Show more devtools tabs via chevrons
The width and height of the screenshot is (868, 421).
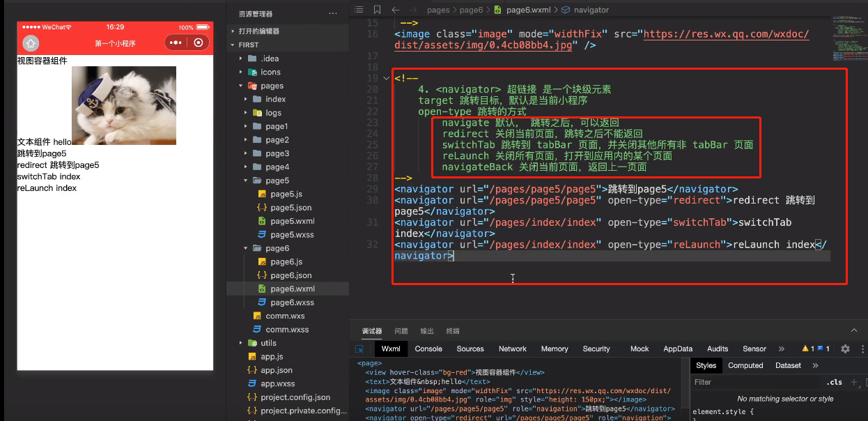coord(781,349)
